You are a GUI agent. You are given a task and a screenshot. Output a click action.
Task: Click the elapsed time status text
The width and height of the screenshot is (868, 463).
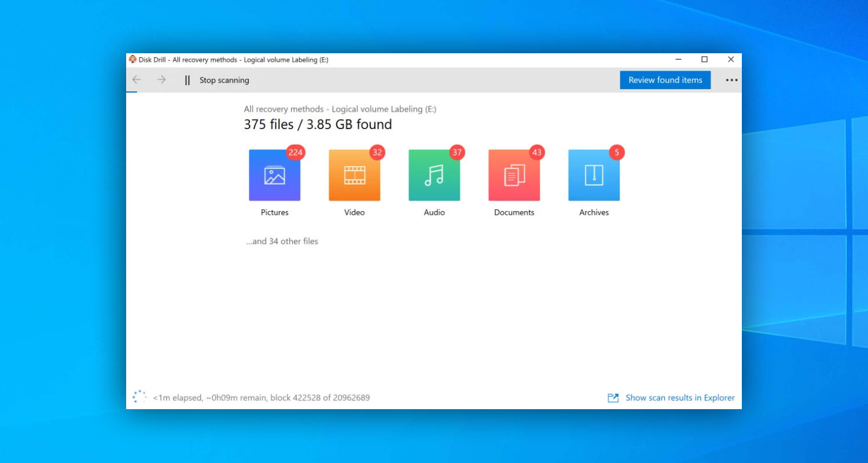[x=262, y=398]
